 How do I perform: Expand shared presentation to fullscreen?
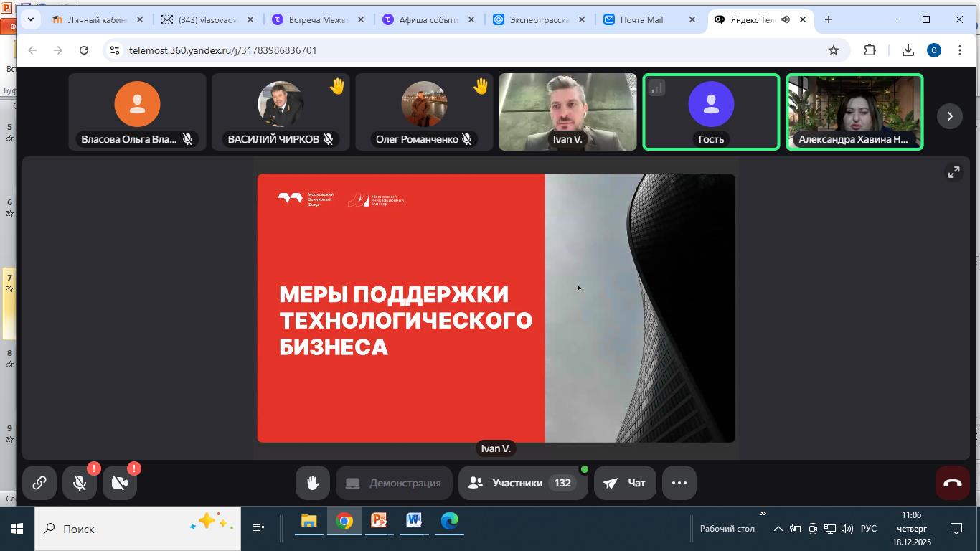pyautogui.click(x=953, y=172)
